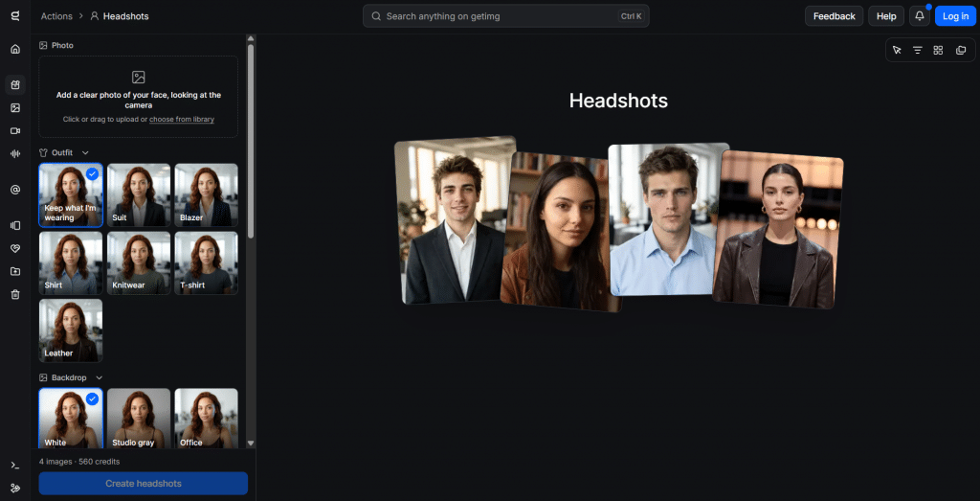The image size is (980, 501).
Task: Click the left panel scrollbar thumb
Action: pos(251,141)
